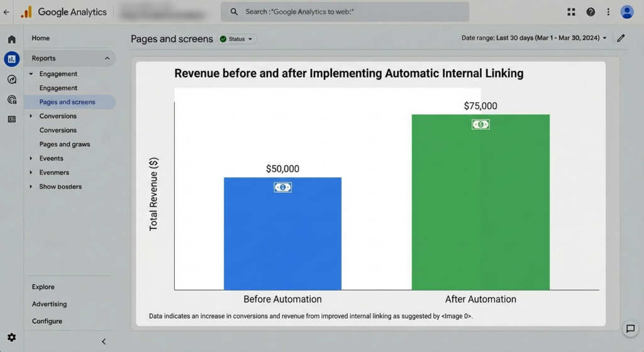644x352 pixels.
Task: Click the Home icon in left rail
Action: [x=11, y=39]
